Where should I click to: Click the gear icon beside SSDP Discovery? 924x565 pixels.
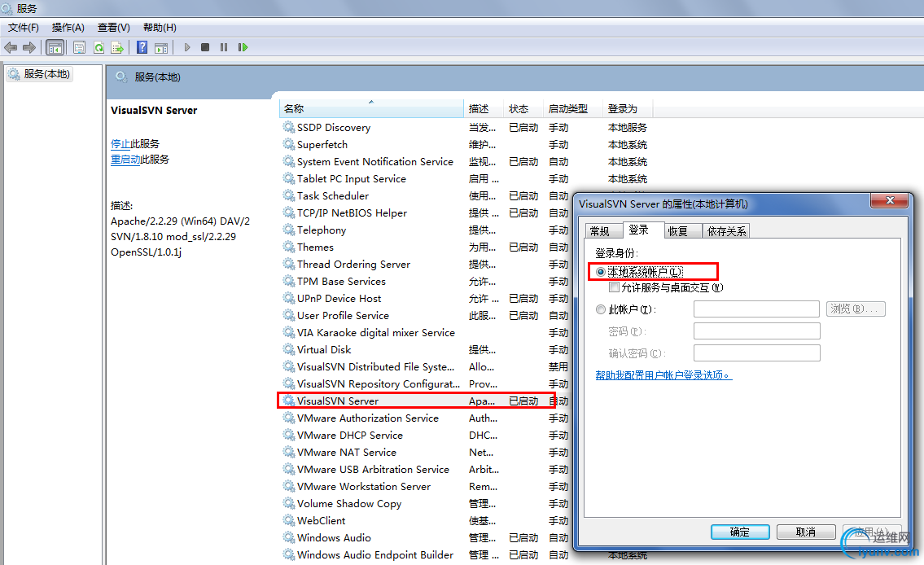(289, 127)
